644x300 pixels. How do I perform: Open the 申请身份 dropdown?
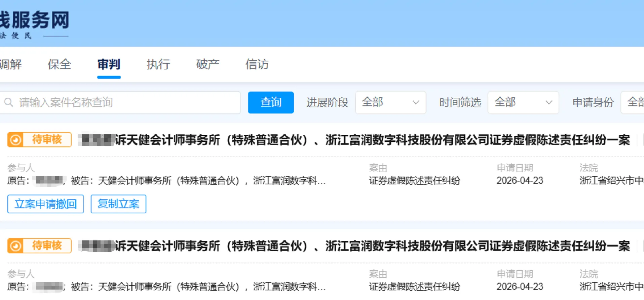[633, 102]
